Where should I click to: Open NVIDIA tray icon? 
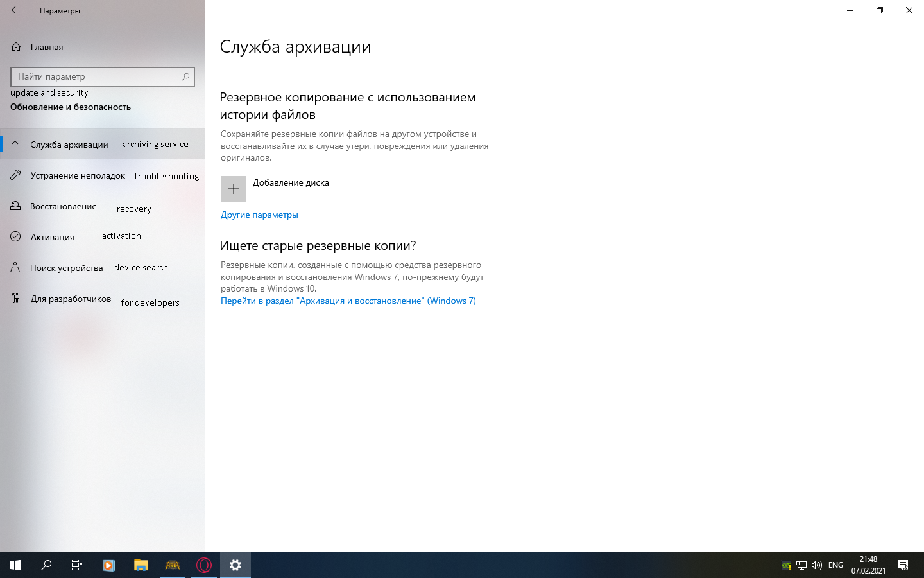[x=786, y=565]
